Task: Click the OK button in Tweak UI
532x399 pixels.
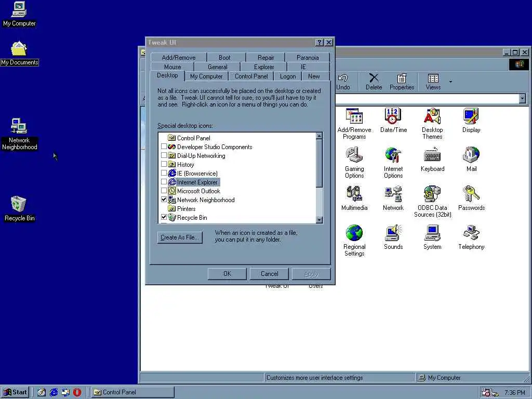Action: tap(227, 274)
